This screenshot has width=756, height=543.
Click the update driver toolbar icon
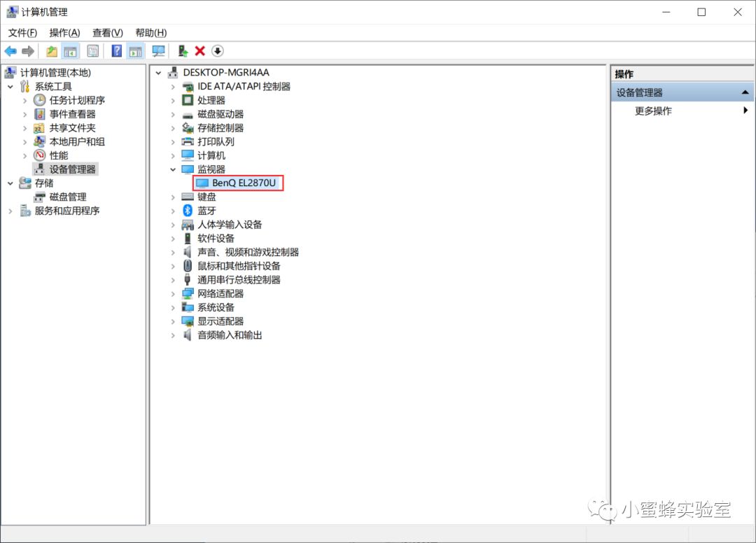point(183,51)
